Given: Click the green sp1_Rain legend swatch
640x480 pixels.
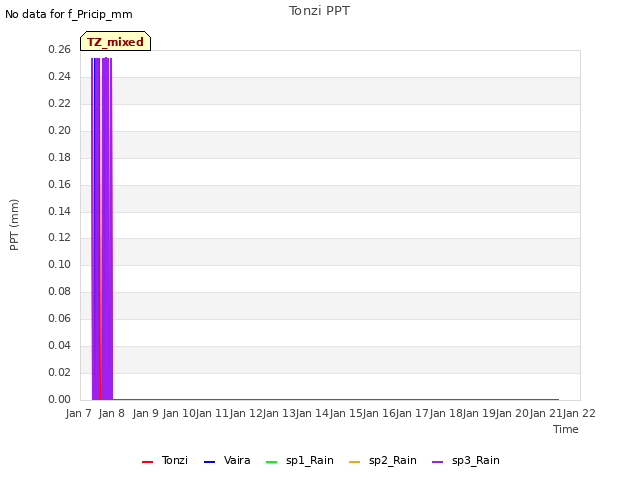Looking at the screenshot, I should [271, 462].
